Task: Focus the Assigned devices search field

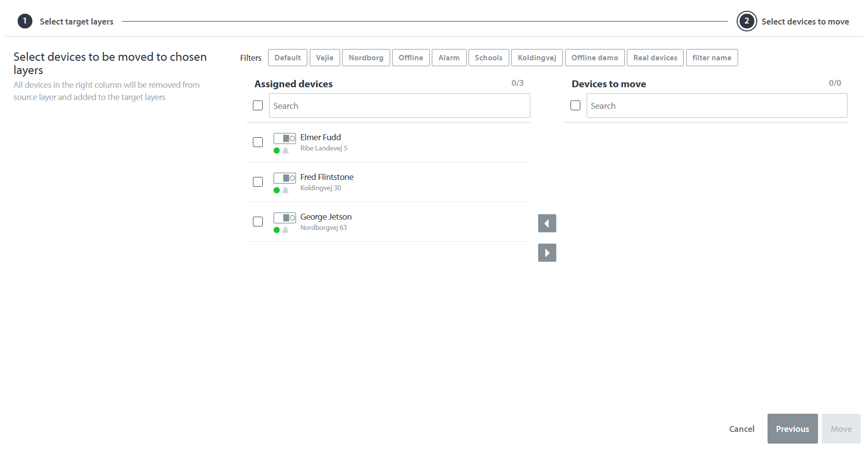Action: click(399, 106)
